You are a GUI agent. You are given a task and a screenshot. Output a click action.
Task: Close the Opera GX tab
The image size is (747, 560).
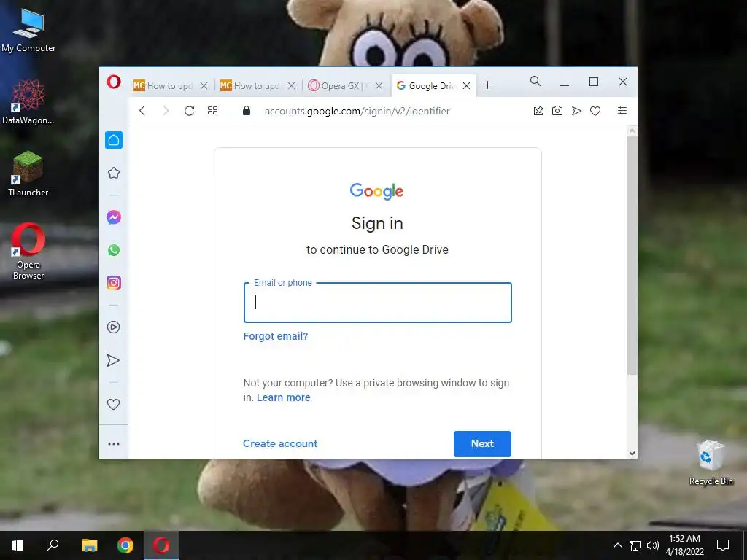(379, 86)
